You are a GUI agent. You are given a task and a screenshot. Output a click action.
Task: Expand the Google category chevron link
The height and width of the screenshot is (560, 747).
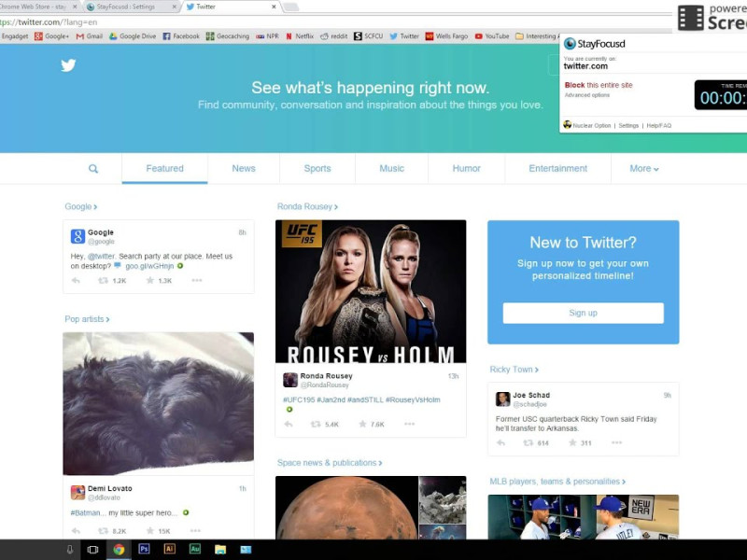[x=81, y=206]
